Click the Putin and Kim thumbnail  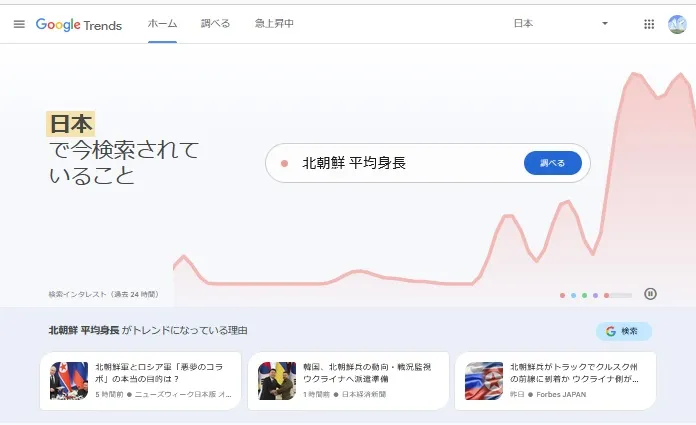[69, 381]
